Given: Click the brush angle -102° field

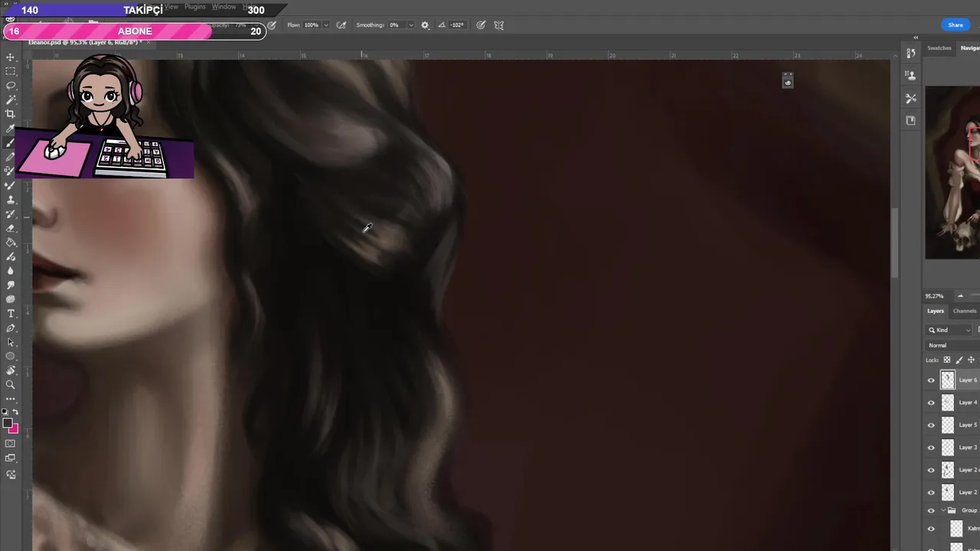Looking at the screenshot, I should (x=457, y=25).
